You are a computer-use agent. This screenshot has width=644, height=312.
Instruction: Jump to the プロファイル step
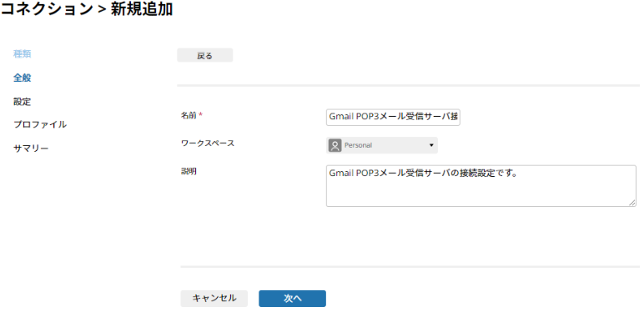click(x=40, y=124)
